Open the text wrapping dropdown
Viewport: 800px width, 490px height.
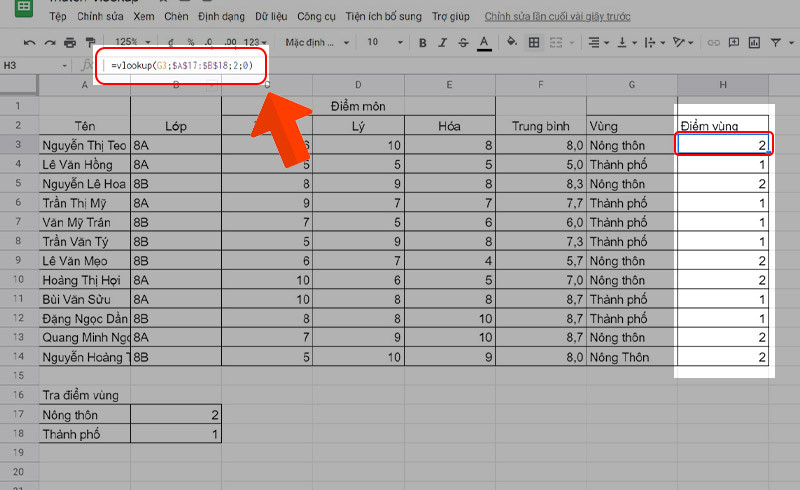coord(655,42)
